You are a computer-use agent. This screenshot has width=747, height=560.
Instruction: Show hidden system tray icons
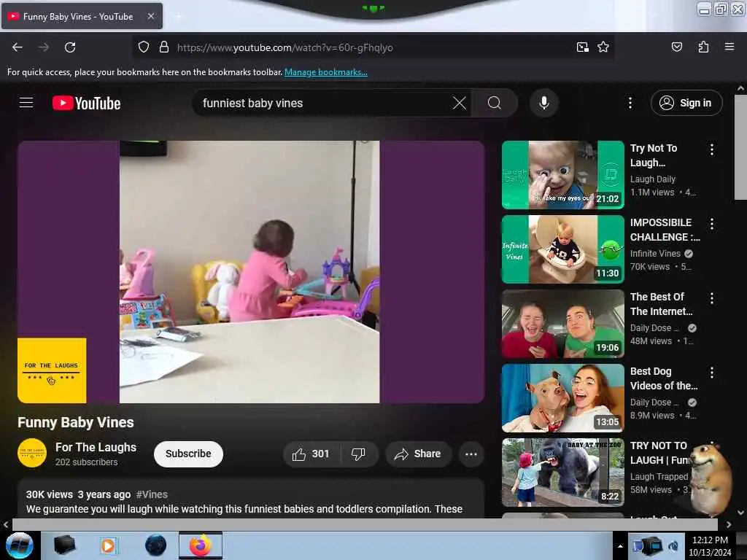point(620,546)
